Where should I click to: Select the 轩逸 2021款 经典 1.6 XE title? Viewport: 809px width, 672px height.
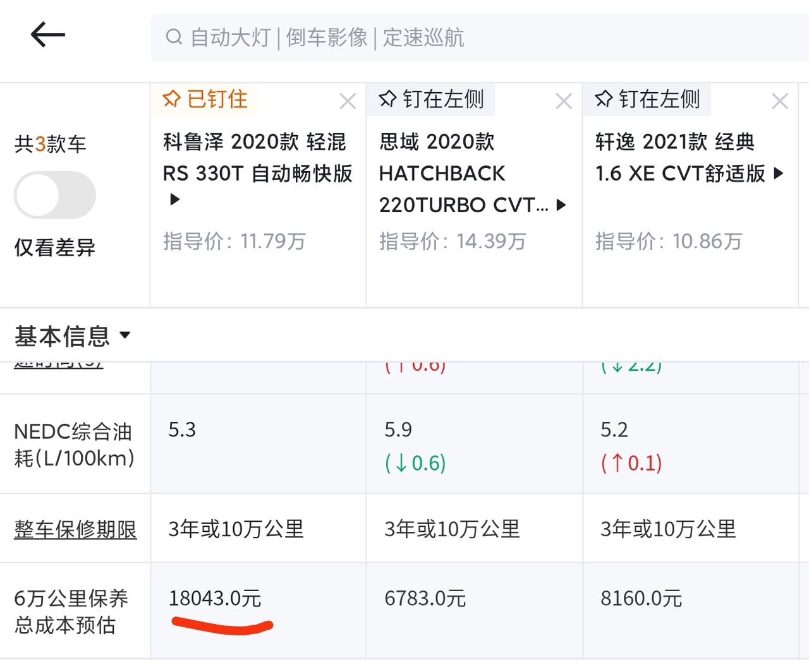(x=681, y=157)
